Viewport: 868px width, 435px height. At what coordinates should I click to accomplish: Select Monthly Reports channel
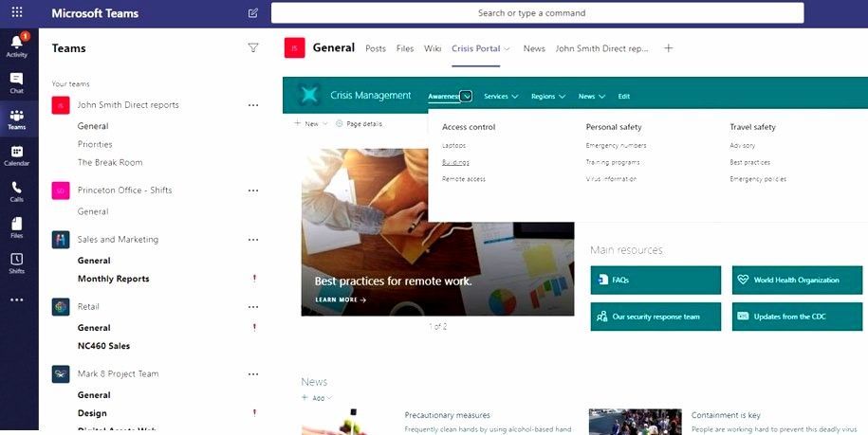pos(114,280)
